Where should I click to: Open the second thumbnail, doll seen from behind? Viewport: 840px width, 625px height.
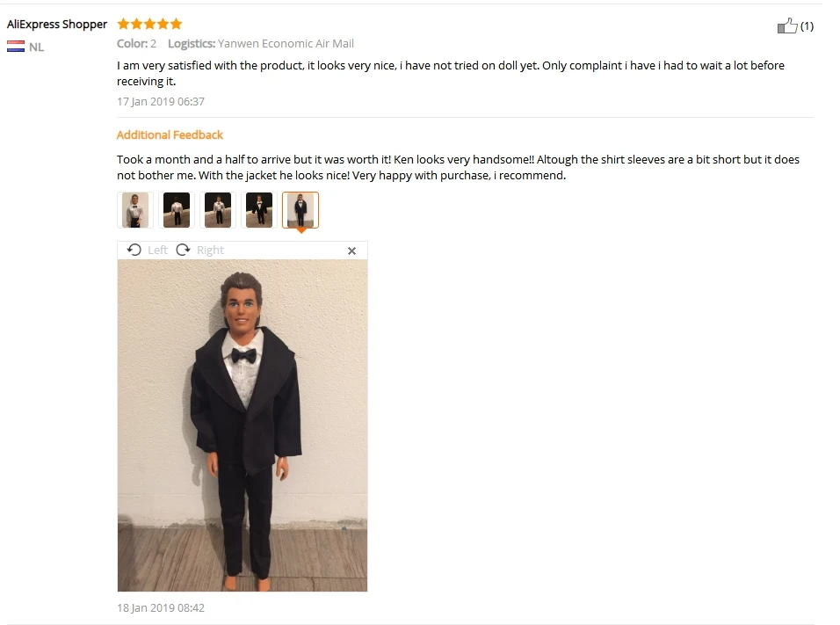click(177, 210)
